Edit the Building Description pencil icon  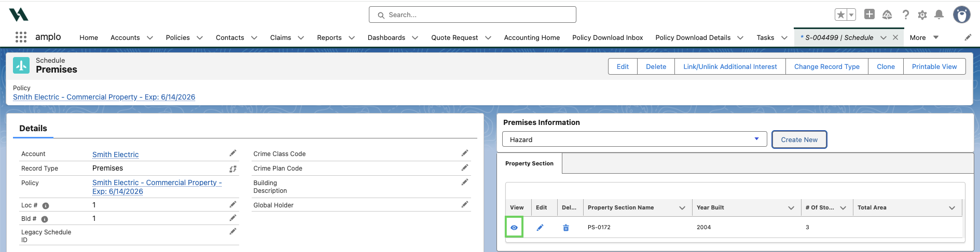tap(465, 182)
